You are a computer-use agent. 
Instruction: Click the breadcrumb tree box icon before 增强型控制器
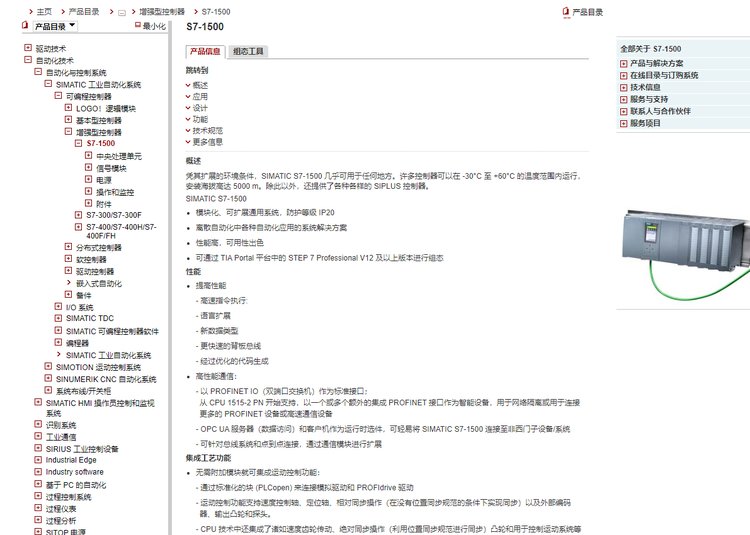point(121,12)
